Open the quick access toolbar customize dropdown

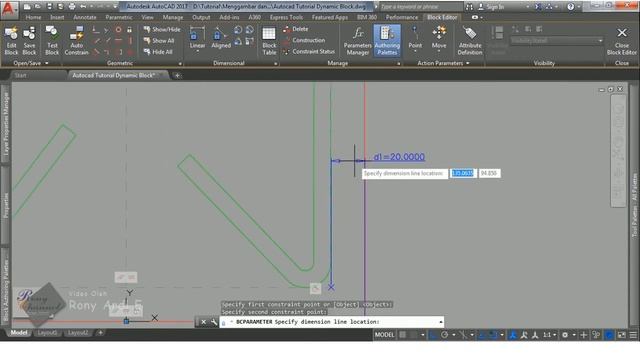115,7
